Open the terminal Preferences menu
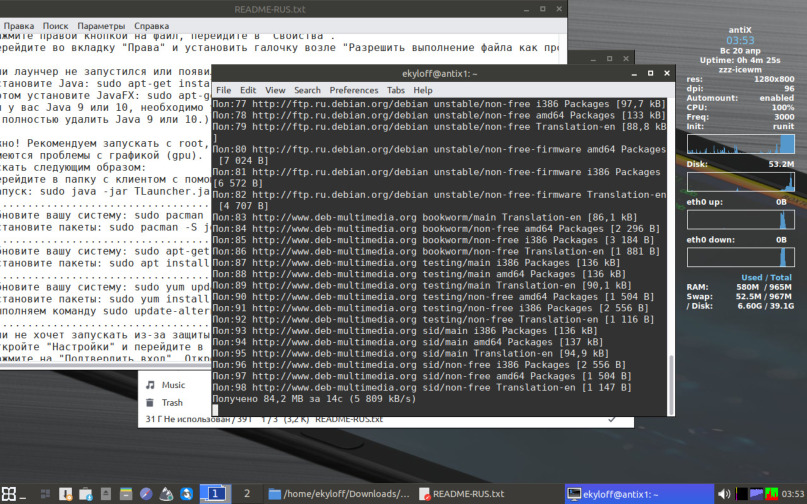The width and height of the screenshot is (807, 504). (x=354, y=90)
